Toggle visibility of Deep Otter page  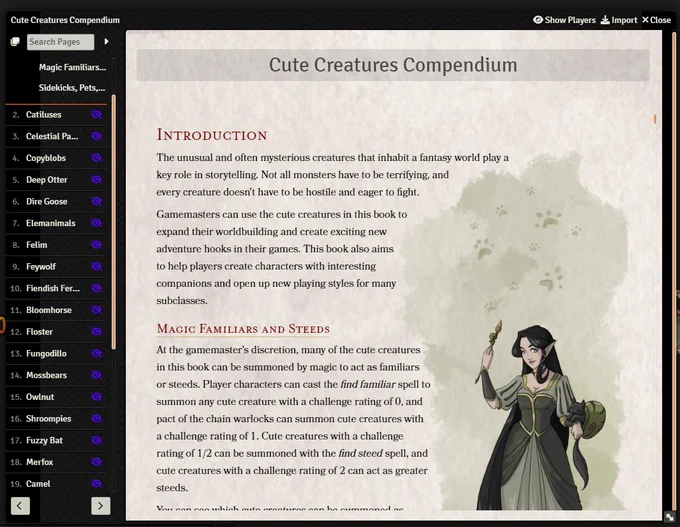96,180
